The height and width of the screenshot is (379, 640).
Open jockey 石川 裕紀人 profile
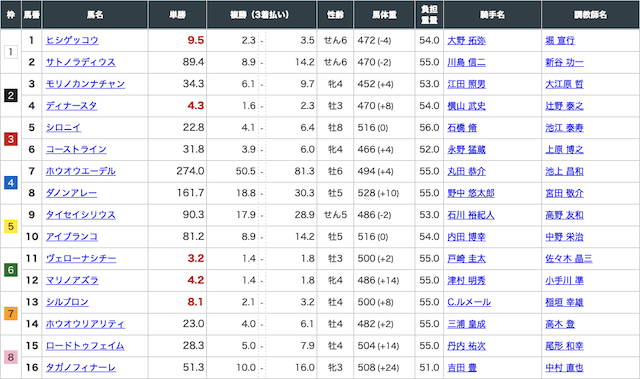tap(471, 215)
